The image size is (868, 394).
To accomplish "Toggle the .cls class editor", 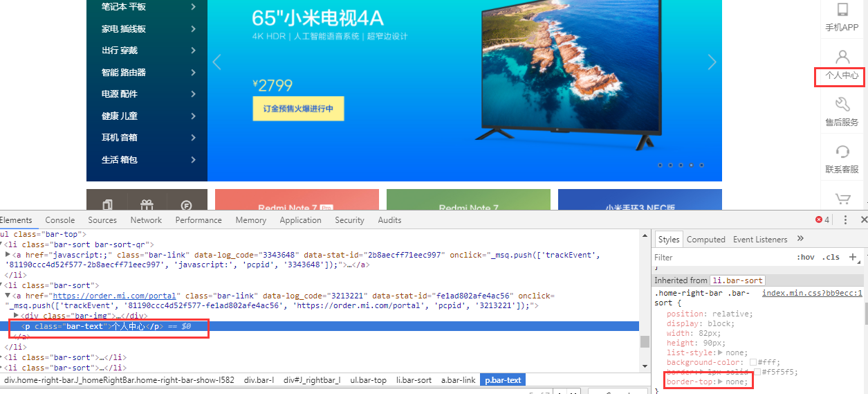I will tap(831, 257).
